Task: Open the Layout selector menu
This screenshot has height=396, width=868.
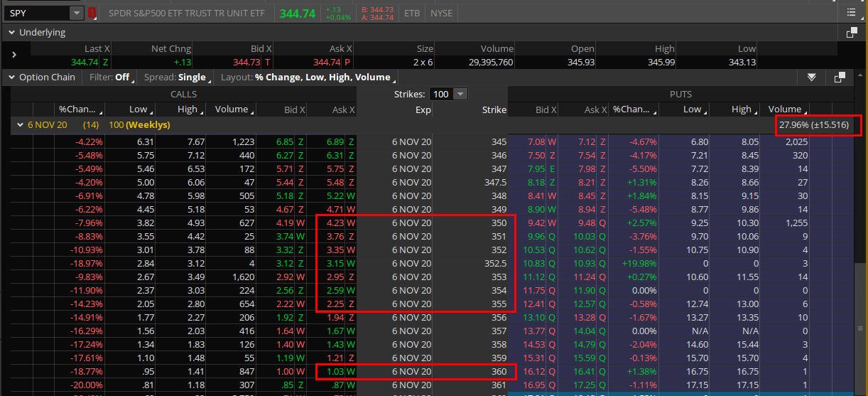Action: tap(308, 77)
